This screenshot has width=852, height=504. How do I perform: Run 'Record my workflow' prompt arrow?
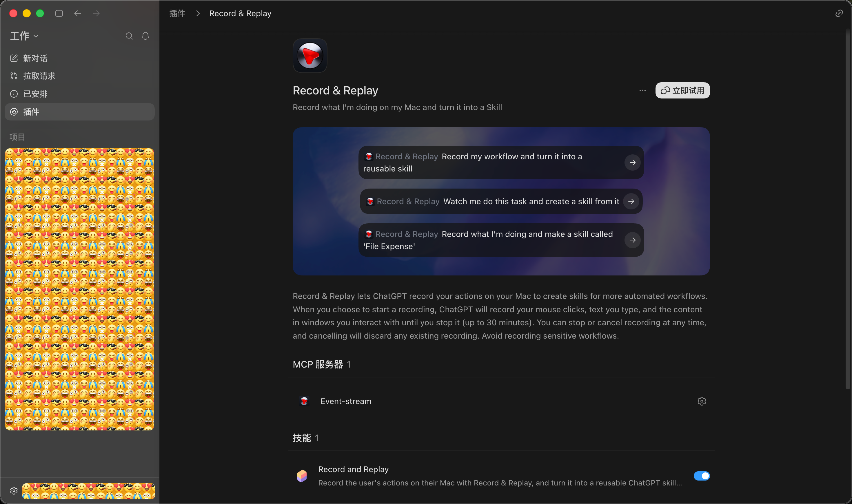coord(633,163)
